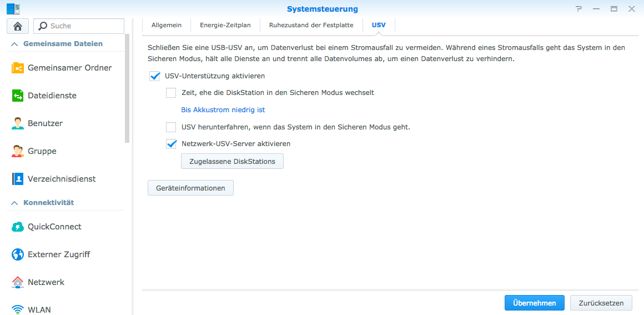Switch to the Energie-Zeitplan tab

(x=225, y=25)
